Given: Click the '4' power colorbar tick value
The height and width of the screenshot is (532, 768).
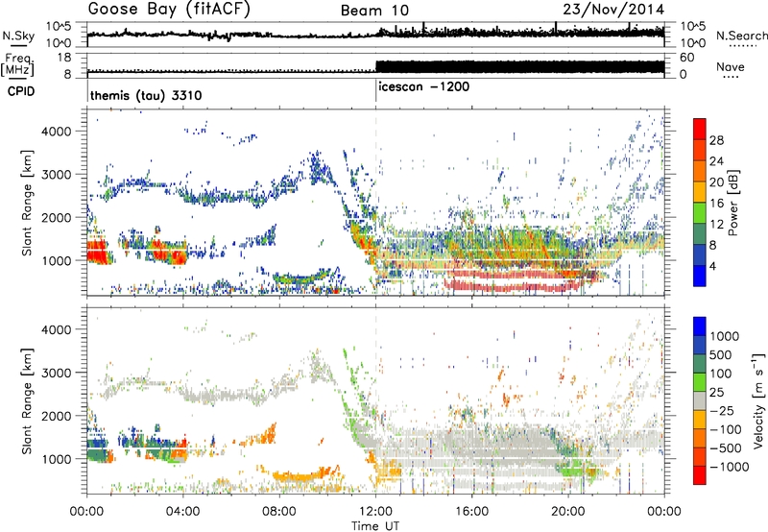Looking at the screenshot, I should (x=712, y=267).
